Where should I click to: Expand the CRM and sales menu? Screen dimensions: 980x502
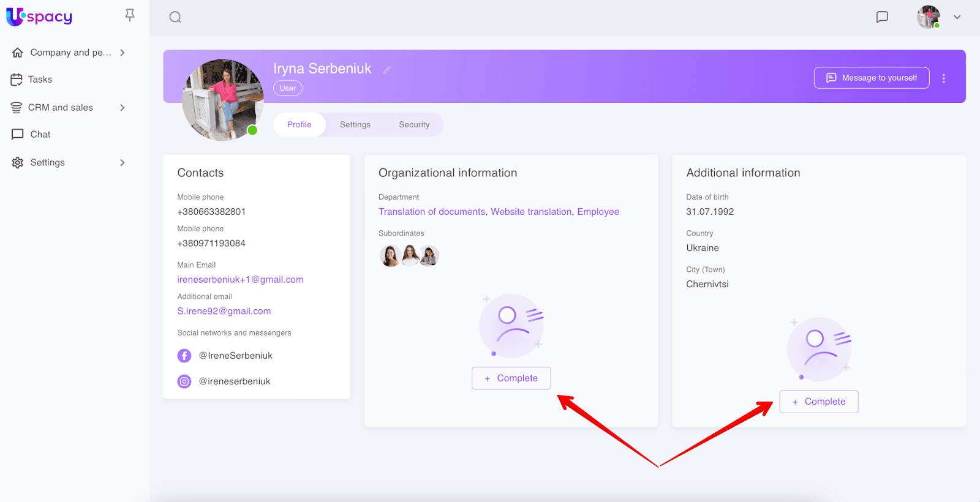[123, 108]
